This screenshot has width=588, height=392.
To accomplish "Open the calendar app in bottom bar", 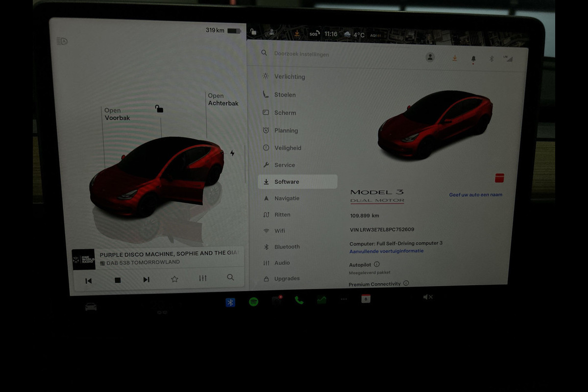I will [x=366, y=299].
